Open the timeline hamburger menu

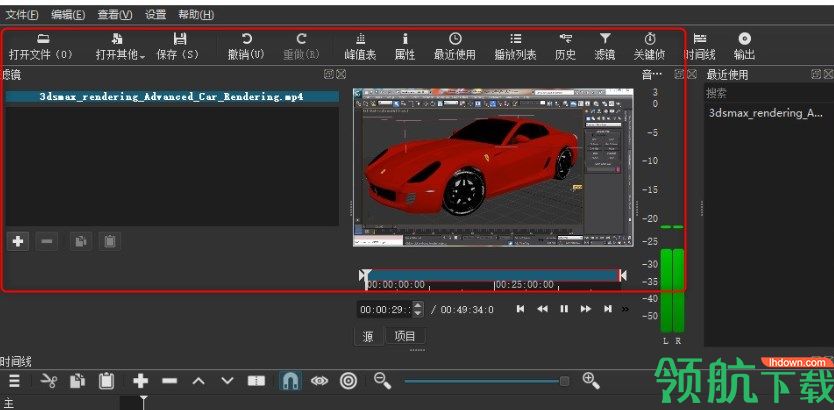tap(14, 381)
